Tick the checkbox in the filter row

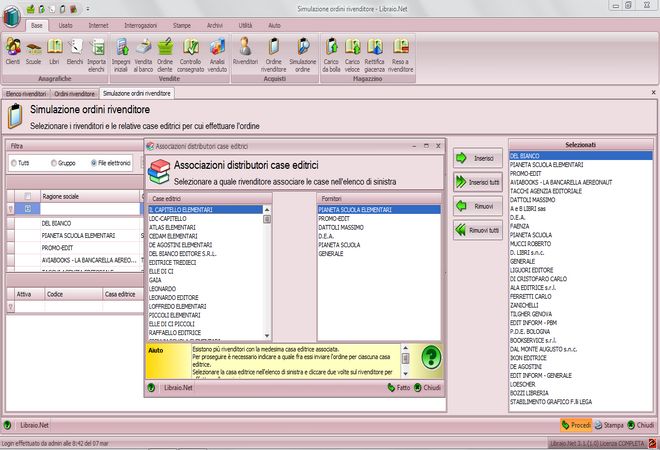coord(28,208)
